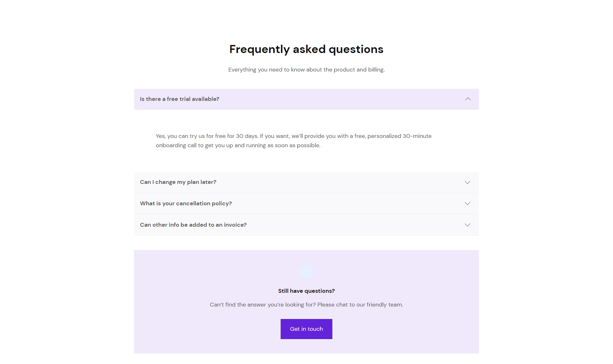Click the chevron beside the cancellation policy question

coord(467,203)
